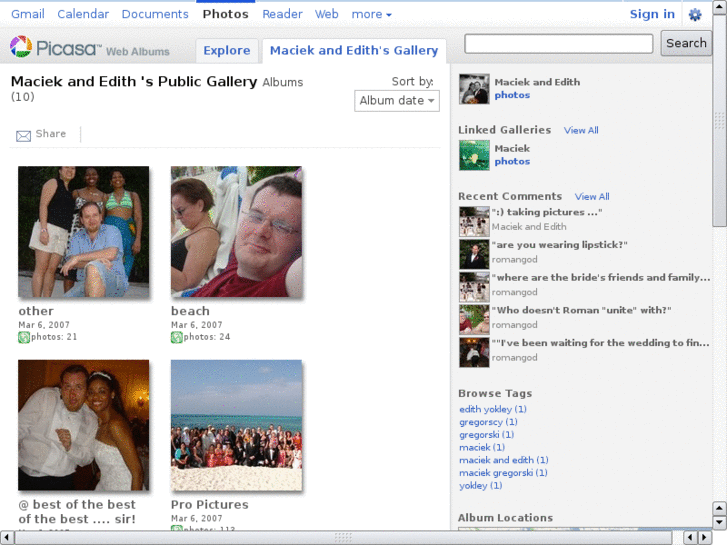Select Photos in top navigation
The width and height of the screenshot is (727, 545).
pyautogui.click(x=225, y=14)
